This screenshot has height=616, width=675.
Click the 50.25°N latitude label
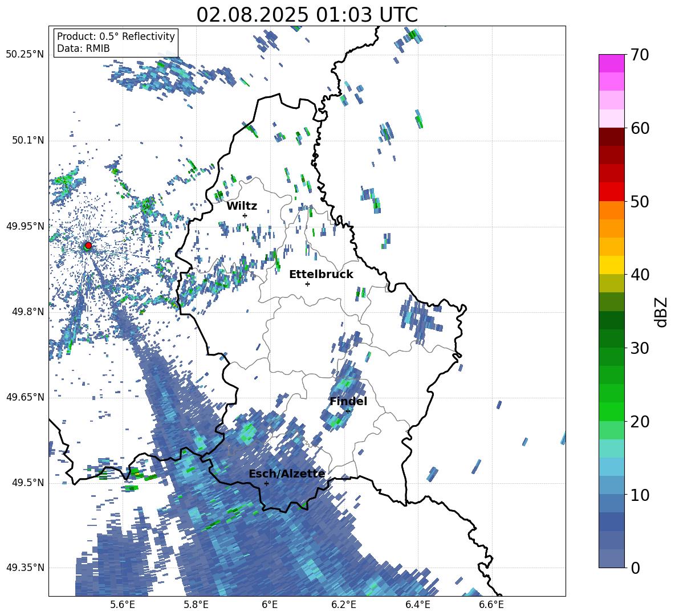coord(25,55)
